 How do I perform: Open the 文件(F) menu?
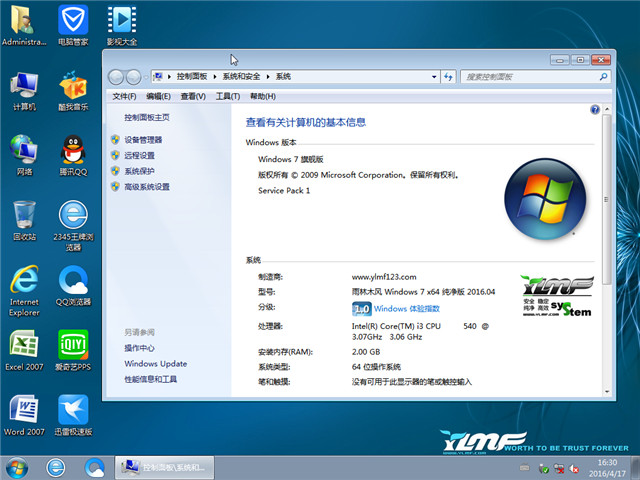point(124,96)
